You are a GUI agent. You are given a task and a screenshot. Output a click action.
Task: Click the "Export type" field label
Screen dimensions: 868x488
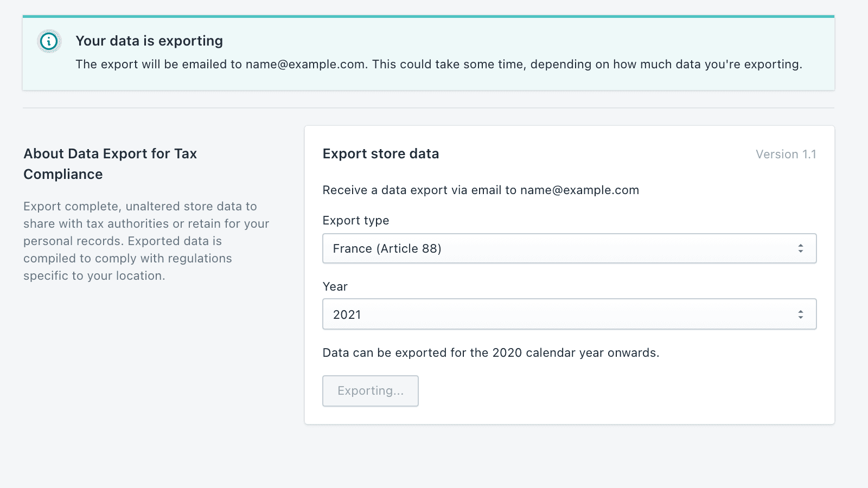coord(356,221)
